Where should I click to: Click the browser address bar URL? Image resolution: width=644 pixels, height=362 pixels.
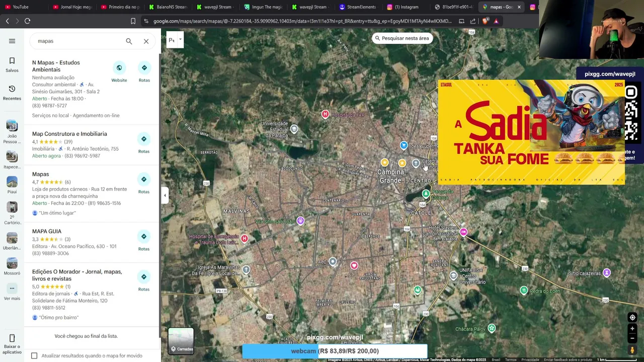tap(302, 21)
